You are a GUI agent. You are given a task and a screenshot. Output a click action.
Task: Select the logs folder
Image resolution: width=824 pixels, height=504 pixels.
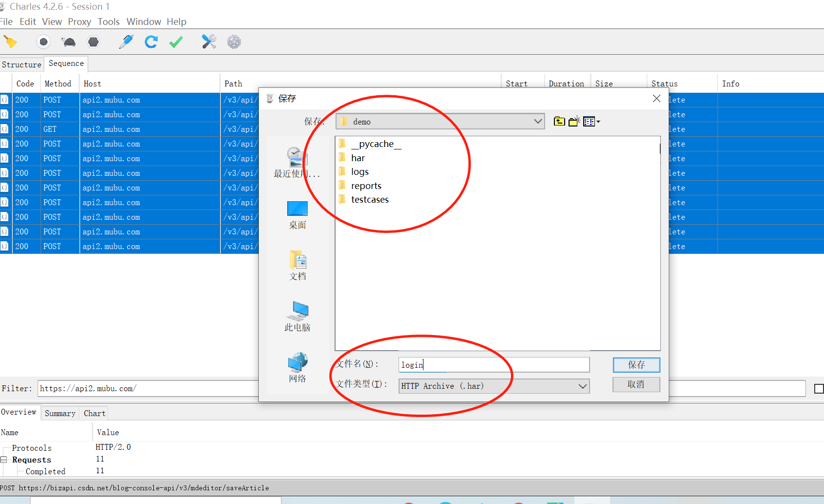[354, 171]
